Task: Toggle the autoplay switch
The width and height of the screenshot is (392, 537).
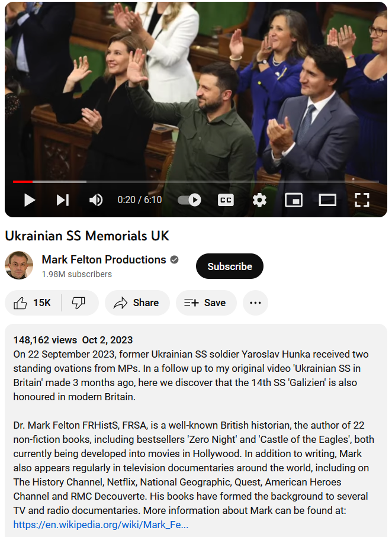Action: 189,200
